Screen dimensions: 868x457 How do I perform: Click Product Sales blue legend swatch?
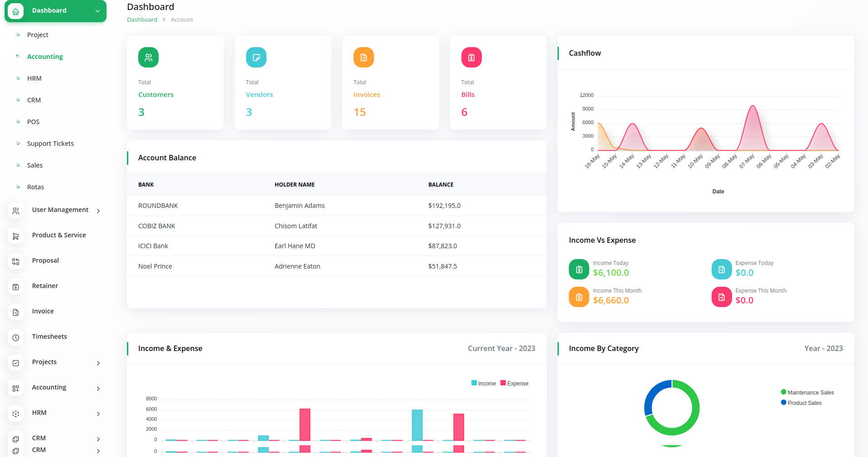pyautogui.click(x=783, y=402)
